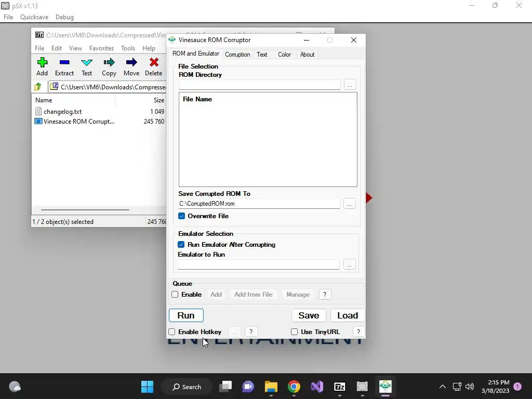Switch to the Text tab

coord(262,54)
